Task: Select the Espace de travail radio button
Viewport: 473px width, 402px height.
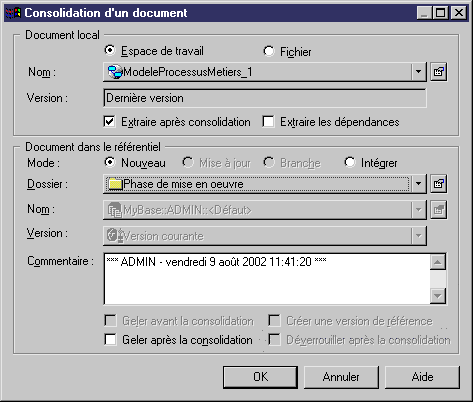Action: point(109,51)
